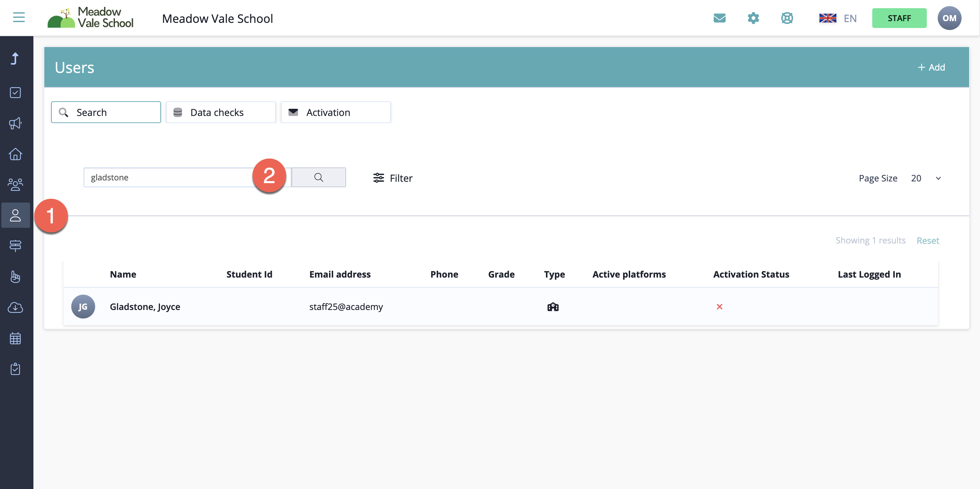The width and height of the screenshot is (980, 489).
Task: Select the single user sidebar icon
Action: [x=15, y=216]
